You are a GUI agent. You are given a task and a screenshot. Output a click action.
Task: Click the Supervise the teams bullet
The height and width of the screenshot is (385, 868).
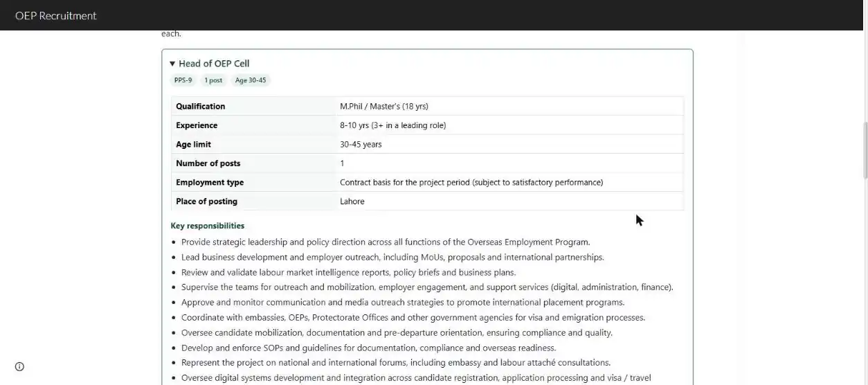click(x=427, y=287)
